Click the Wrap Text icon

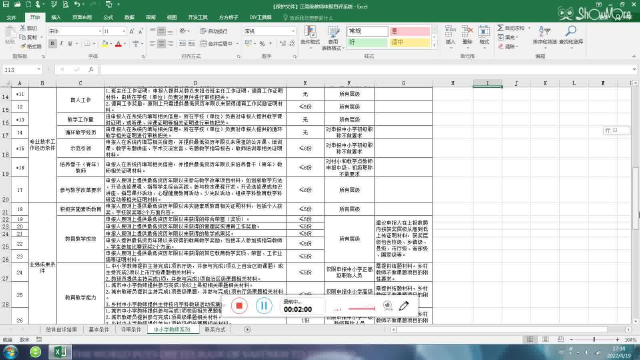[203, 31]
